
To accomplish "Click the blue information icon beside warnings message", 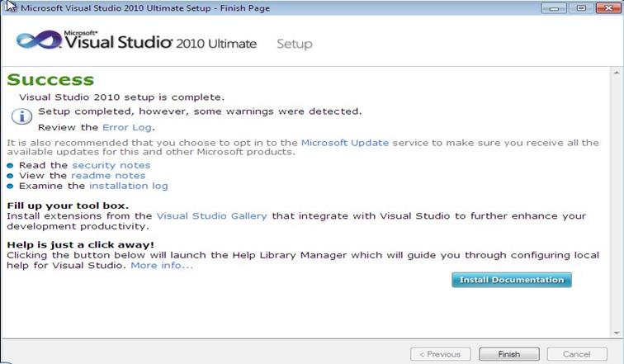I will pyautogui.click(x=22, y=116).
